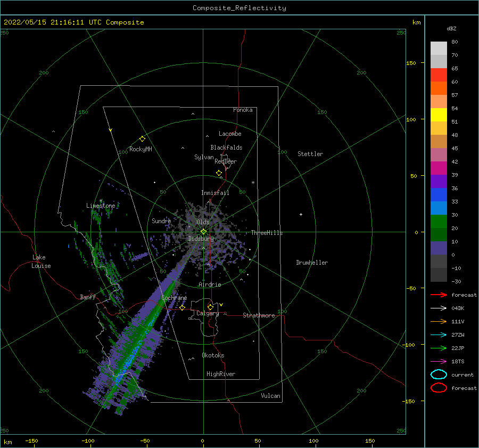Click the HighRiver town label

(221, 374)
